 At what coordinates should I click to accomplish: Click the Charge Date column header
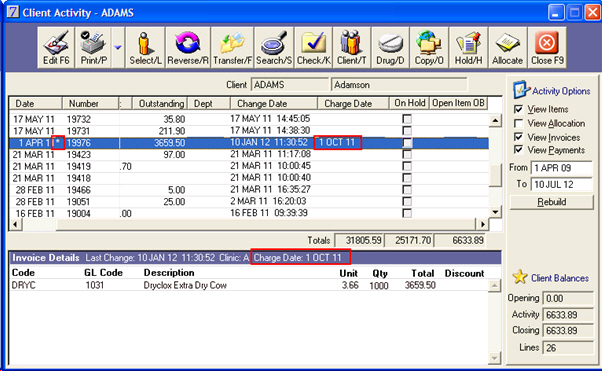point(353,103)
